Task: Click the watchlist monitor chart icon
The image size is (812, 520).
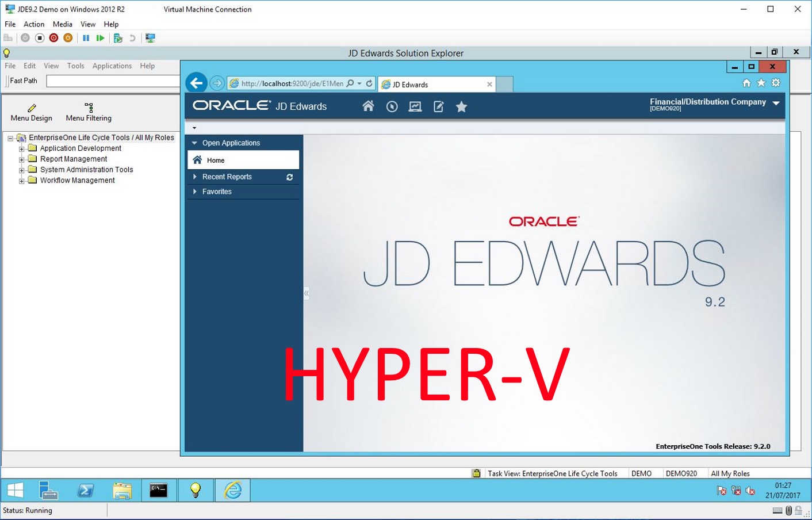Action: click(415, 106)
